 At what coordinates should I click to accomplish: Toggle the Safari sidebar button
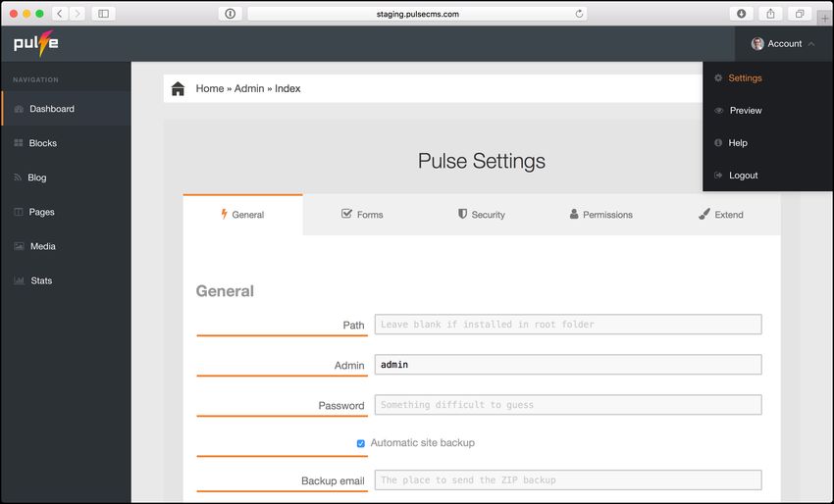(104, 14)
